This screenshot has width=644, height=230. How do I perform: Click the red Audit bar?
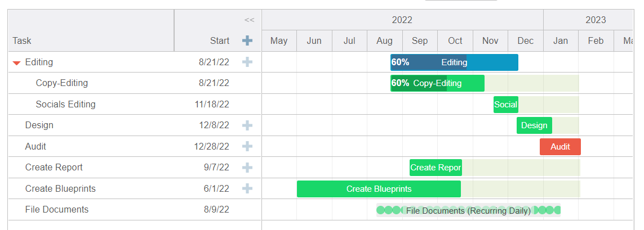[x=560, y=147]
